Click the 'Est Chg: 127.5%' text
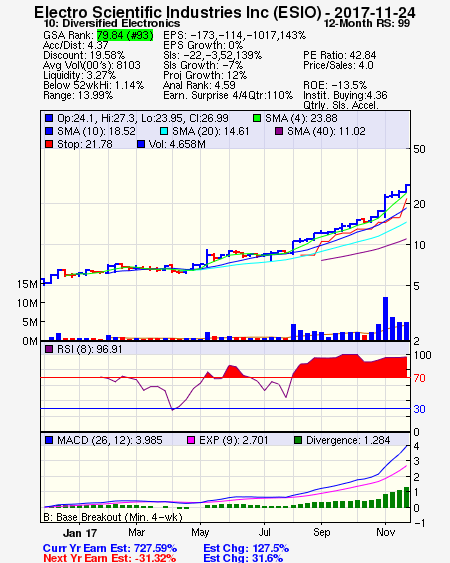 [x=246, y=548]
